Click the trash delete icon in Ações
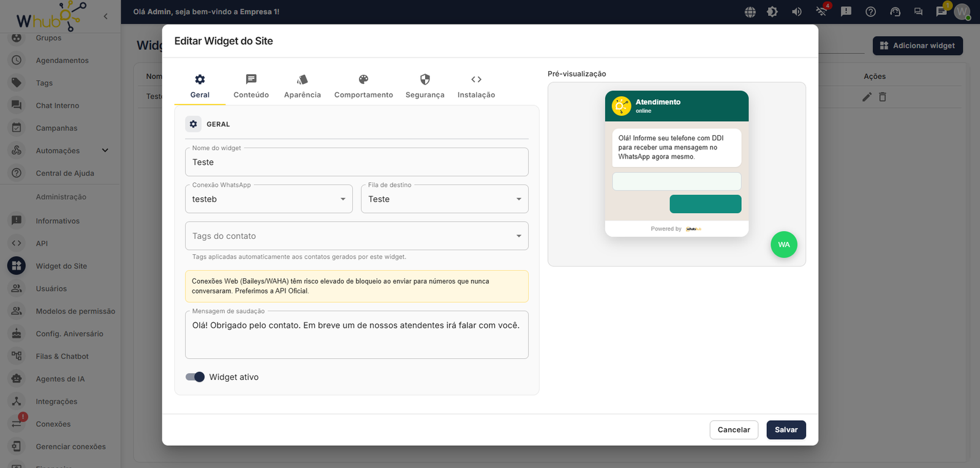Image resolution: width=980 pixels, height=468 pixels. pos(883,97)
